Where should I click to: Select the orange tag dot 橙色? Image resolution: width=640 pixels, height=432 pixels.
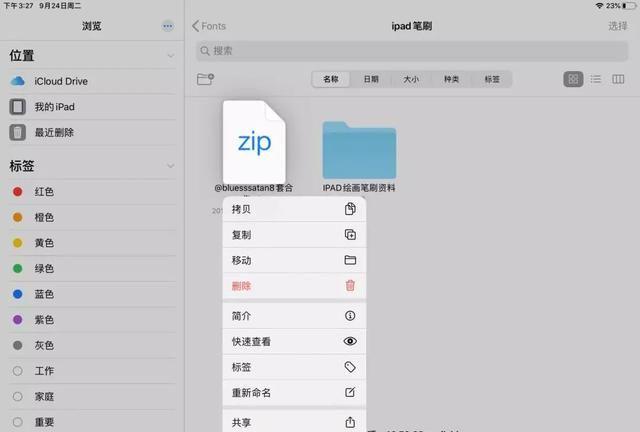coord(18,217)
